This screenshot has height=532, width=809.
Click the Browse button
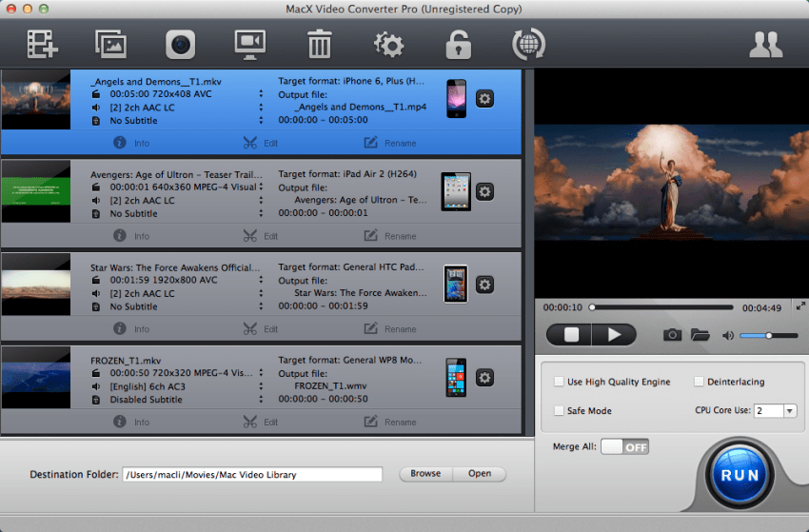click(x=425, y=474)
